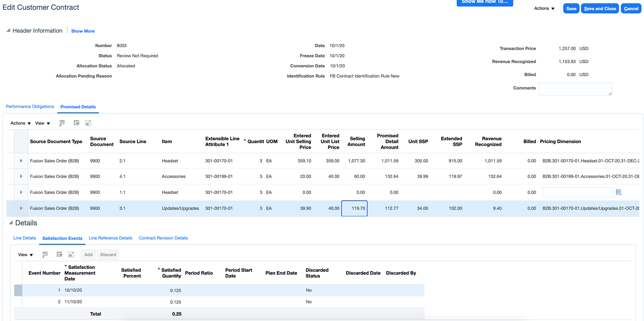The height and width of the screenshot is (321, 644).
Task: Click Detach icon in Satisfaction Events toolbar
Action: pos(71,254)
